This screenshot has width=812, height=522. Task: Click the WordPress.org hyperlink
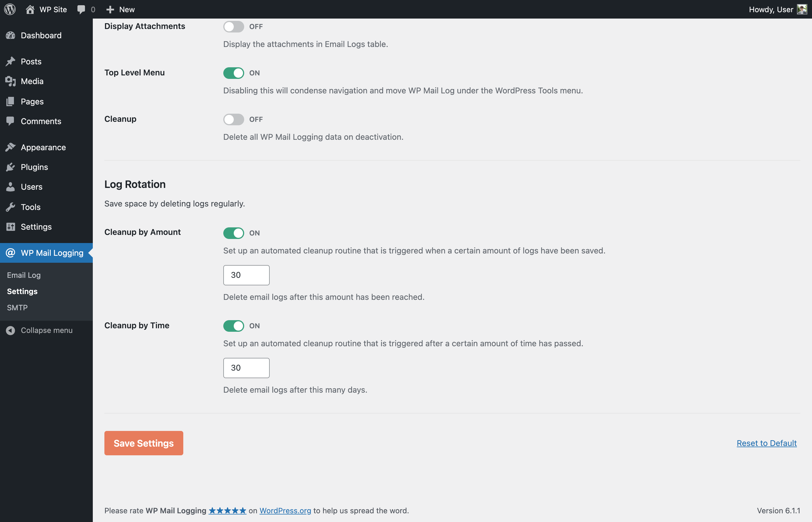click(x=285, y=510)
